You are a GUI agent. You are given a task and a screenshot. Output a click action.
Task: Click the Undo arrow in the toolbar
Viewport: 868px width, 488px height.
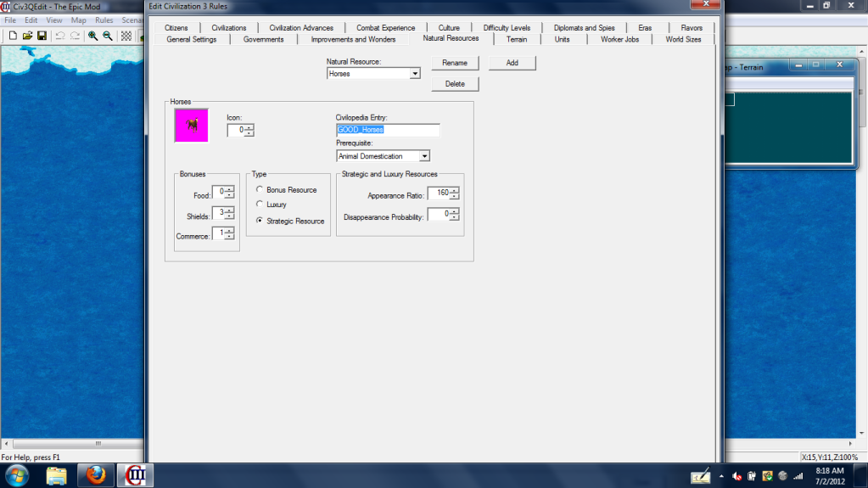pos(59,36)
